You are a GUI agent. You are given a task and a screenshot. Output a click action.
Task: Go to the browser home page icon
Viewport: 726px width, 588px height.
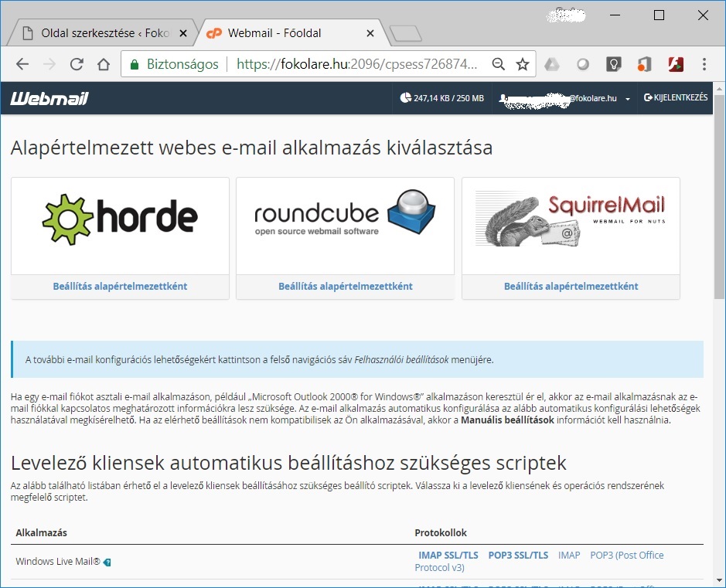104,64
